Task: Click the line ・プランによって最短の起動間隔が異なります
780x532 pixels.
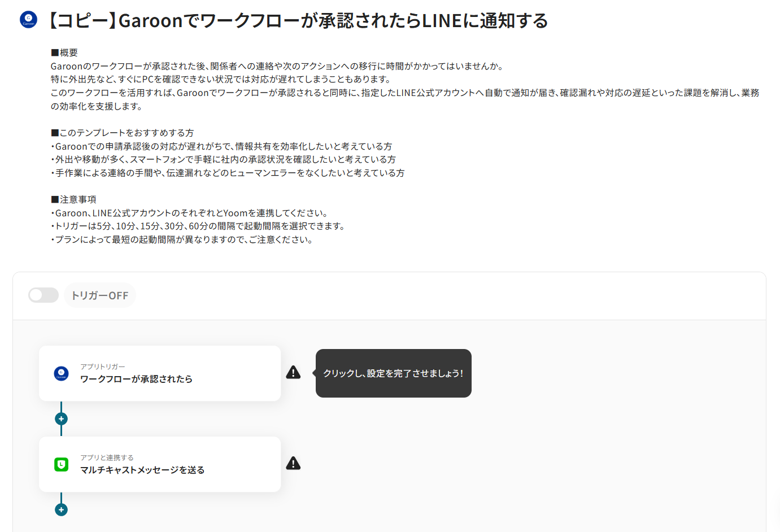Action: click(183, 239)
